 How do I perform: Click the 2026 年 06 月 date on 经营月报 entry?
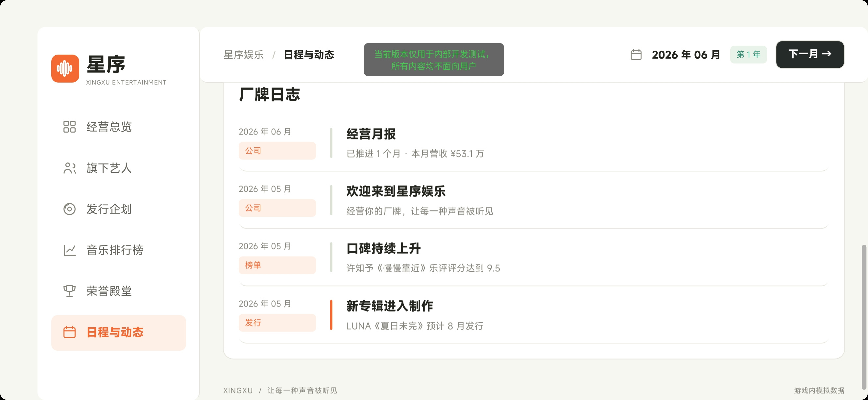point(265,132)
